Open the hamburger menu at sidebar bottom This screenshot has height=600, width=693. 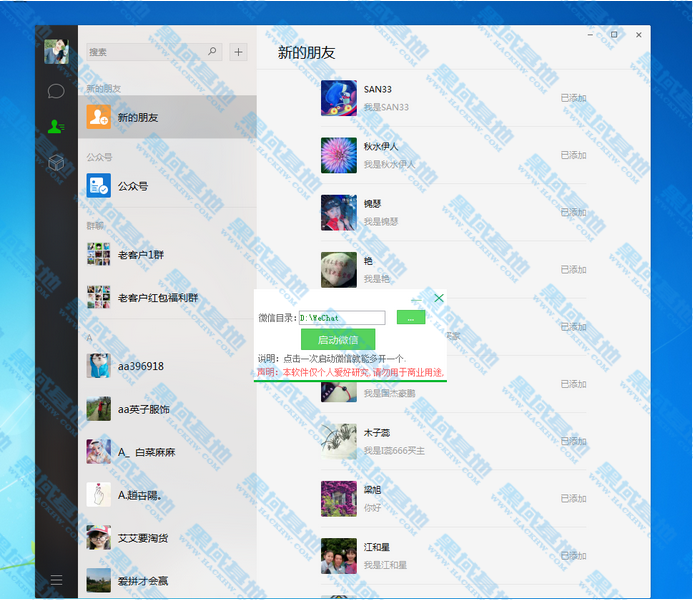(56, 580)
